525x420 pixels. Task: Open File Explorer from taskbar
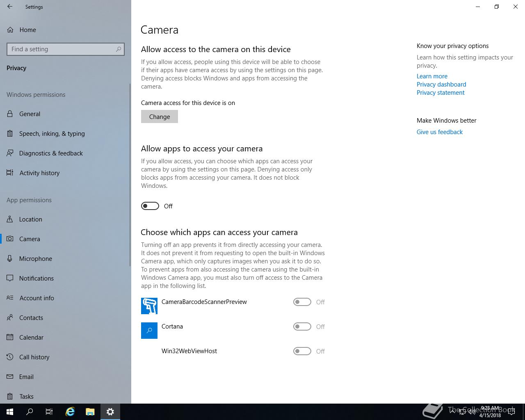pos(90,412)
